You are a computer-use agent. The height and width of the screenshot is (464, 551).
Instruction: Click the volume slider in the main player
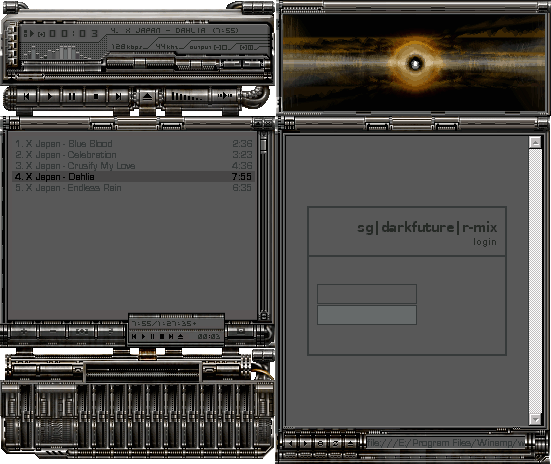tap(140, 63)
